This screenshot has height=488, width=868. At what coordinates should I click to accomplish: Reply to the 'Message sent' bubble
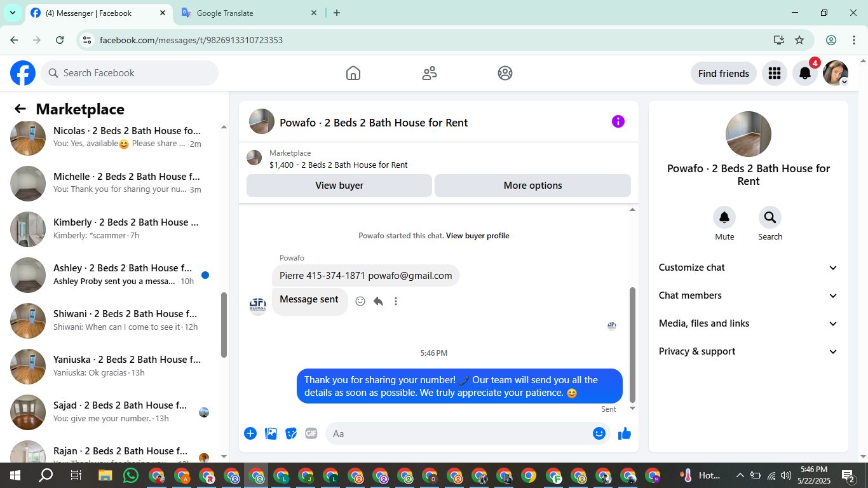click(378, 301)
